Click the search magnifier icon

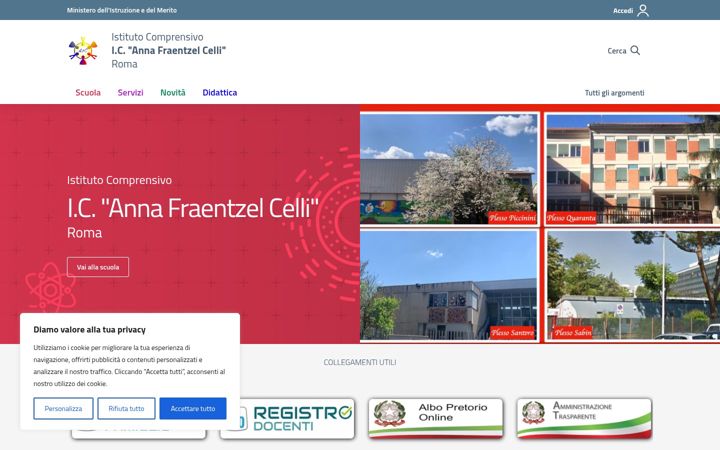tap(635, 50)
